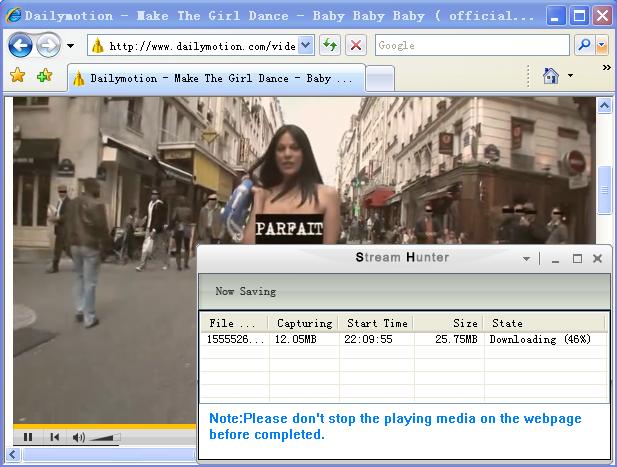The height and width of the screenshot is (467, 617).
Task: Click the Internet Explorer logo in title bar
Action: [14, 15]
